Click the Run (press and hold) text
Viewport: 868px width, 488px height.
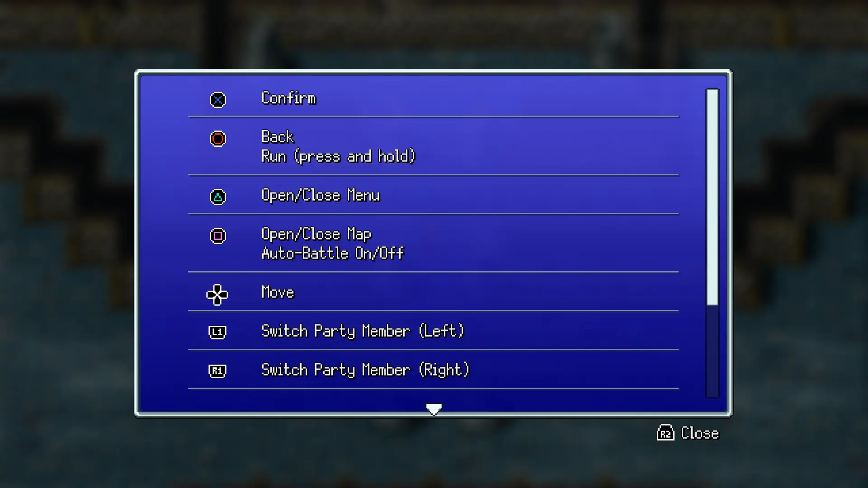tap(338, 156)
